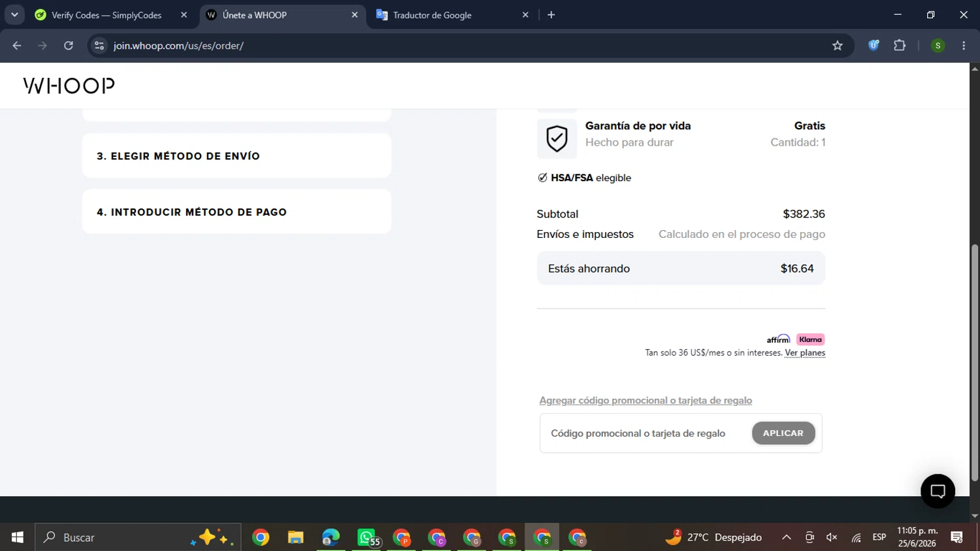Click the Garantía de por vida shield thumbnail
Viewport: 980px width, 551px height.
[557, 139]
